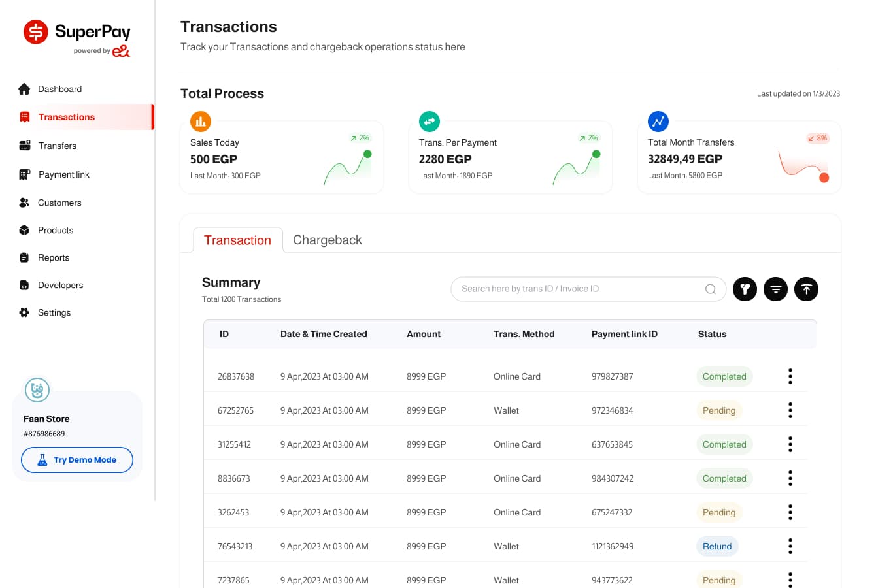Click the 2280 EGP value
Viewport: 893px width, 588px height.
(x=445, y=159)
